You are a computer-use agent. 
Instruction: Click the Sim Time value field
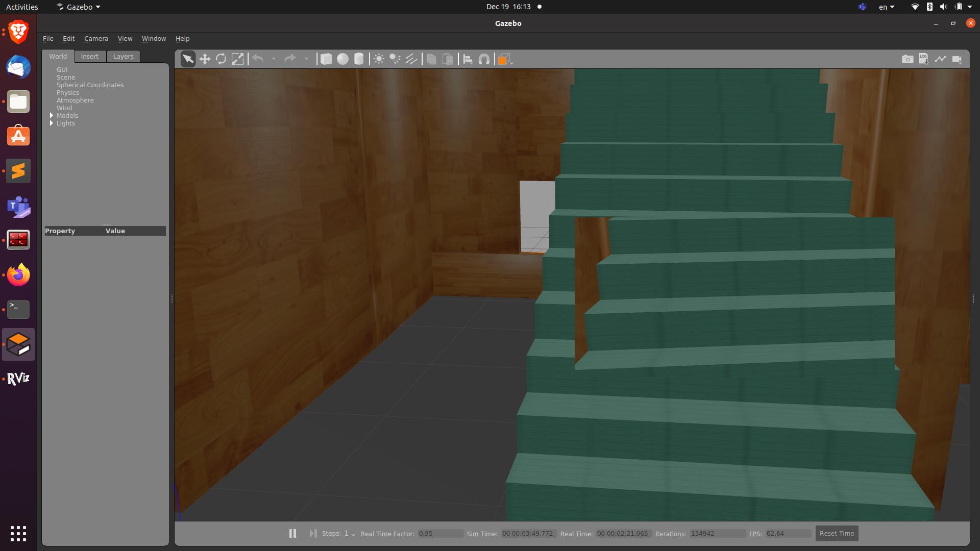[x=528, y=534]
